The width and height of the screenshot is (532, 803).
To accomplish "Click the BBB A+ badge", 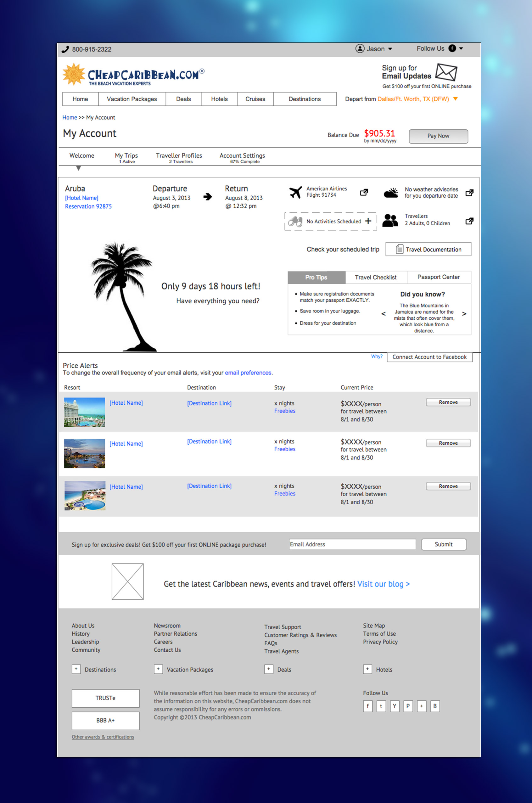I will pos(105,721).
